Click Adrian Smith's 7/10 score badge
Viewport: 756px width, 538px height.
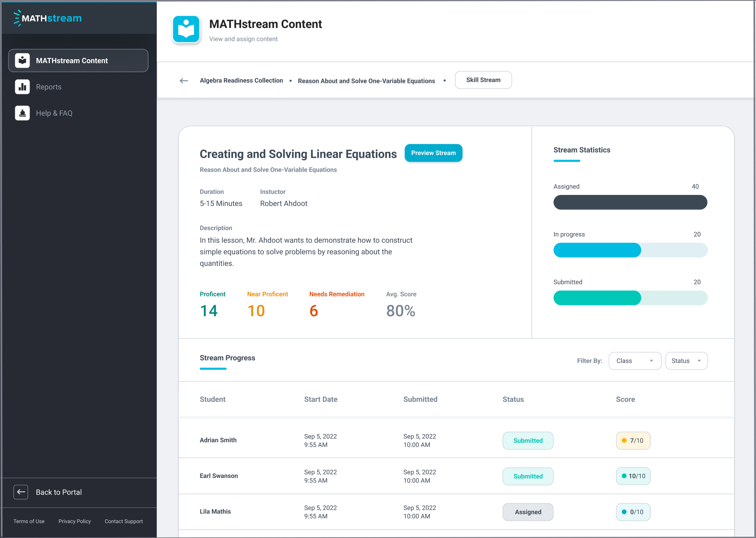[x=633, y=440]
